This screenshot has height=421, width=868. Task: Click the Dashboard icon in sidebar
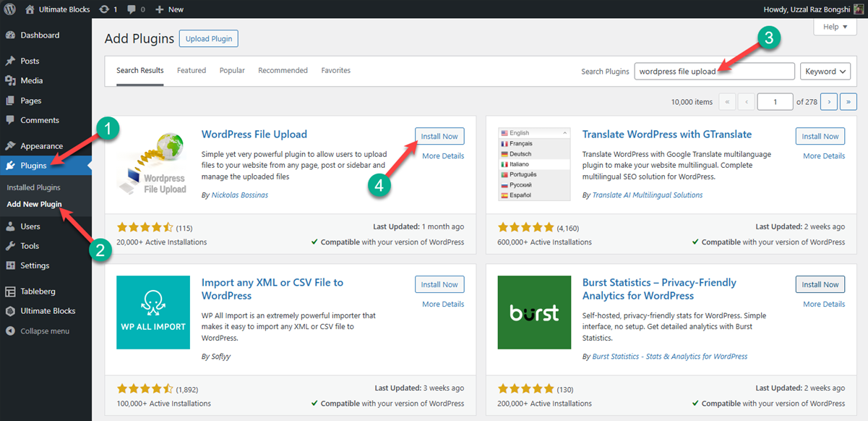(10, 35)
